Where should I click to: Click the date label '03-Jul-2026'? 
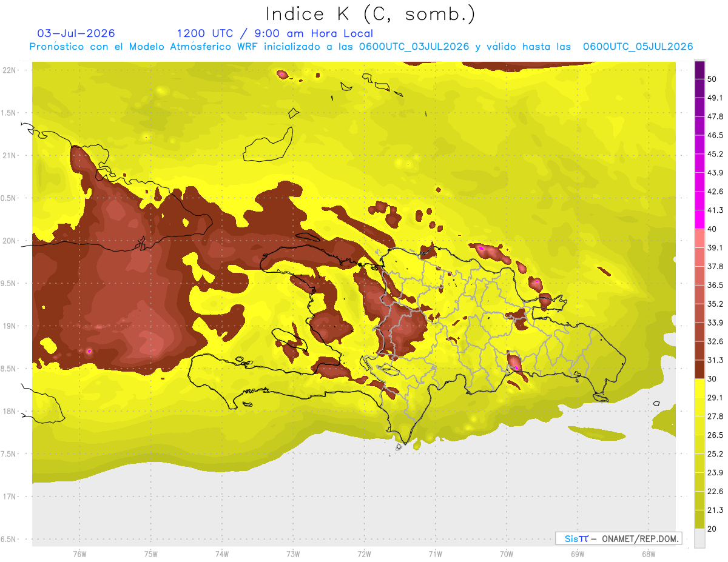76,33
